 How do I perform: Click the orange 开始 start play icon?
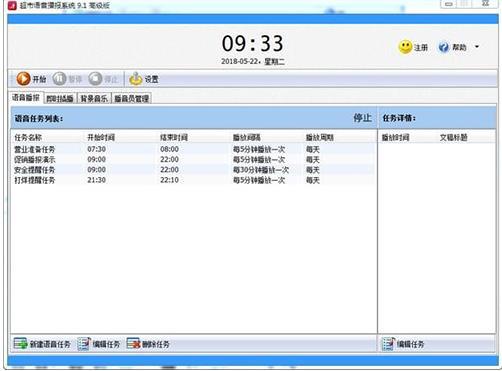[23, 79]
